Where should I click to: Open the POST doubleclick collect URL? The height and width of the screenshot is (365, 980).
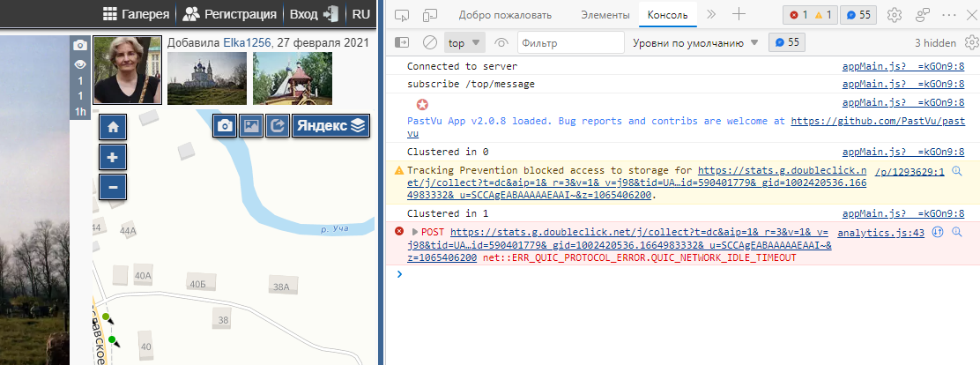pyautogui.click(x=619, y=244)
